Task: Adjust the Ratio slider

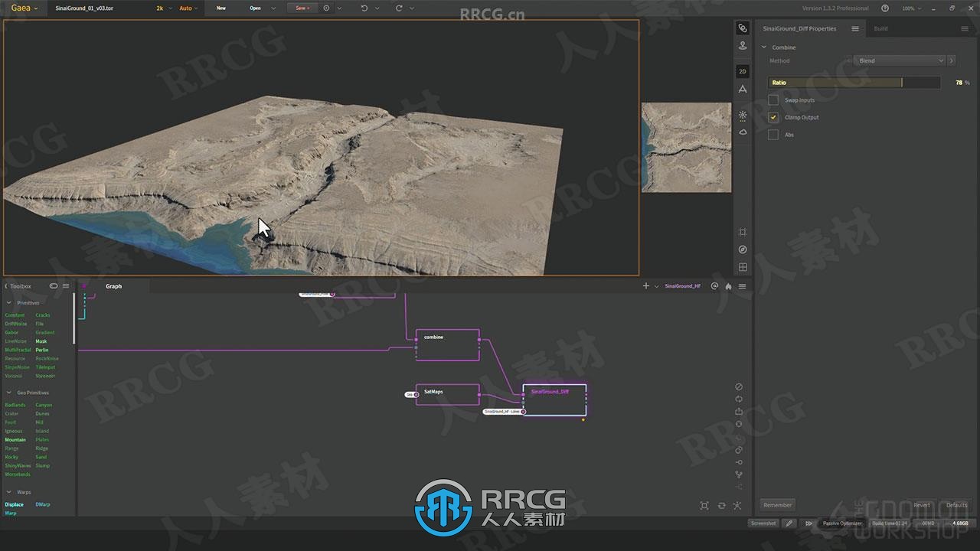Action: (x=854, y=83)
